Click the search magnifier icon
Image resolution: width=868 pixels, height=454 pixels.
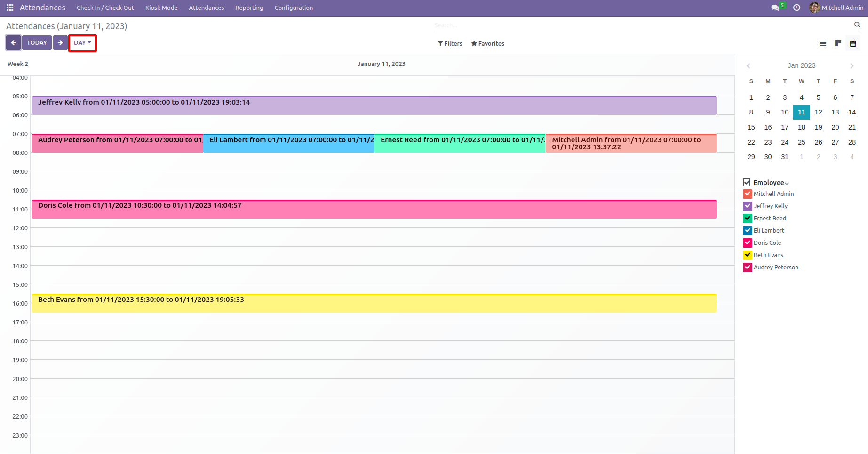tap(857, 25)
